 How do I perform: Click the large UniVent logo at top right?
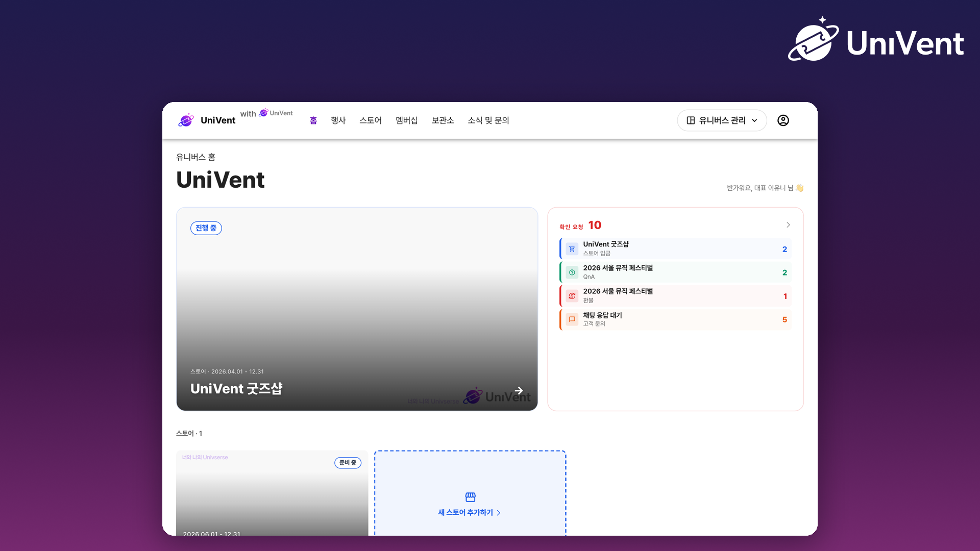pos(876,40)
